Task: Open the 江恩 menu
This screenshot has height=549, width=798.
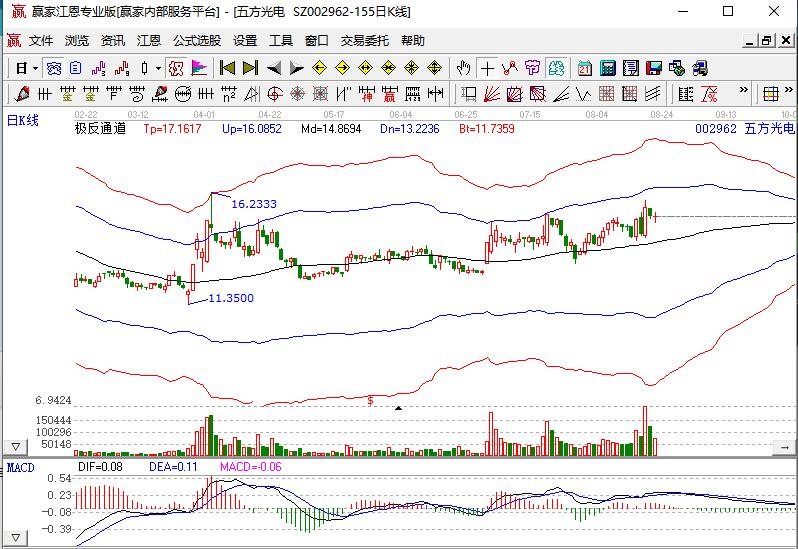Action: (149, 41)
